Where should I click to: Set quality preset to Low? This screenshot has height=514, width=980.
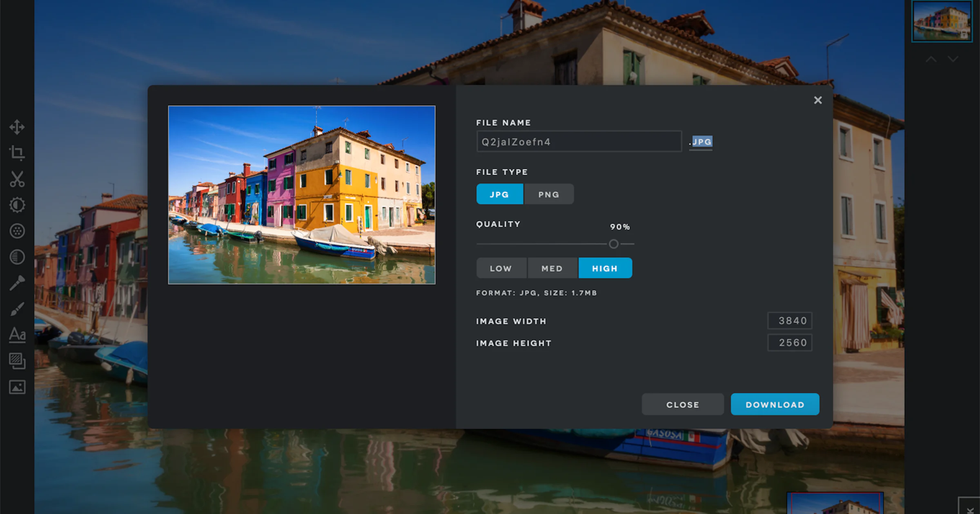(x=501, y=268)
